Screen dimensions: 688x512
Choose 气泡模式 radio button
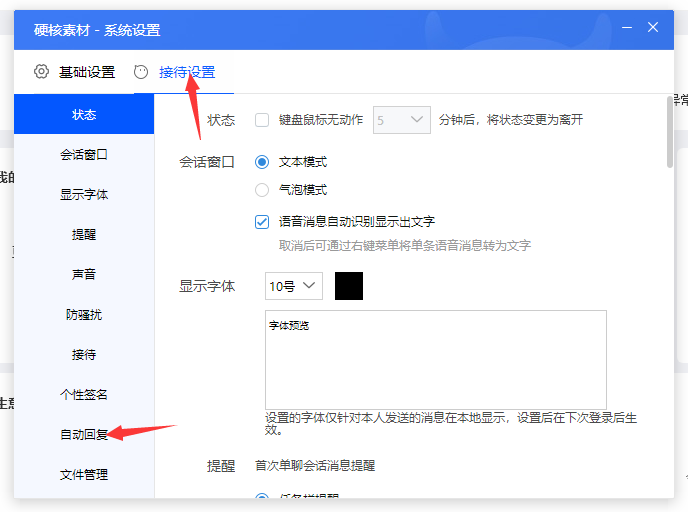click(262, 190)
